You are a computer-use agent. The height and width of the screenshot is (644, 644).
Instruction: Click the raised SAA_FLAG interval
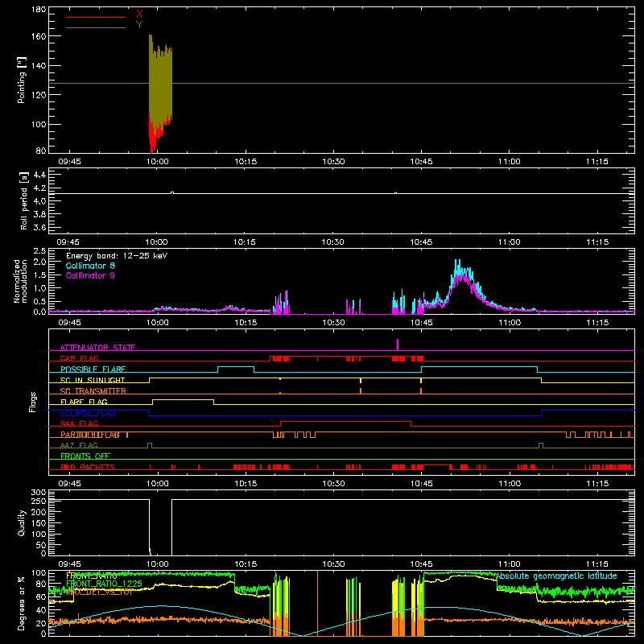[345, 422]
